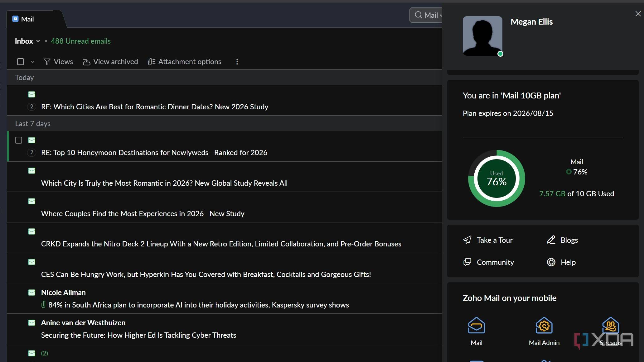Click View archived button
The image size is (644, 362).
tap(110, 62)
